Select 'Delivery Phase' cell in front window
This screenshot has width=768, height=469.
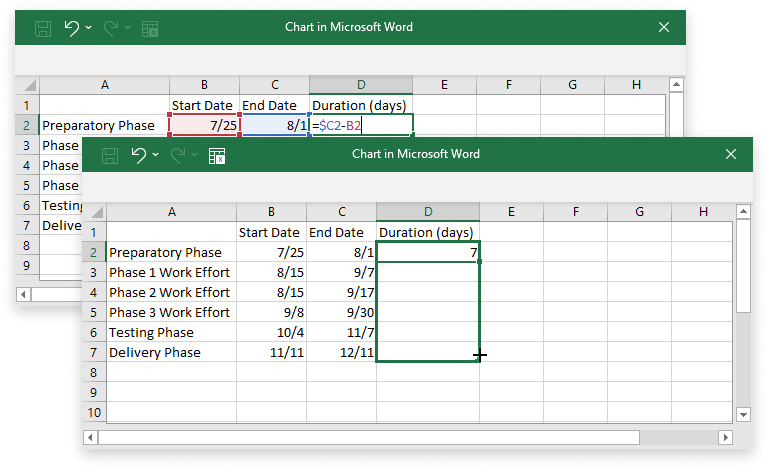[171, 352]
